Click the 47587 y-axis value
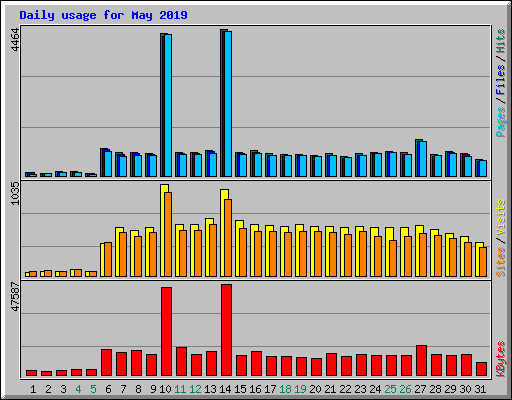Screen dimensions: 512x400 point(15,297)
